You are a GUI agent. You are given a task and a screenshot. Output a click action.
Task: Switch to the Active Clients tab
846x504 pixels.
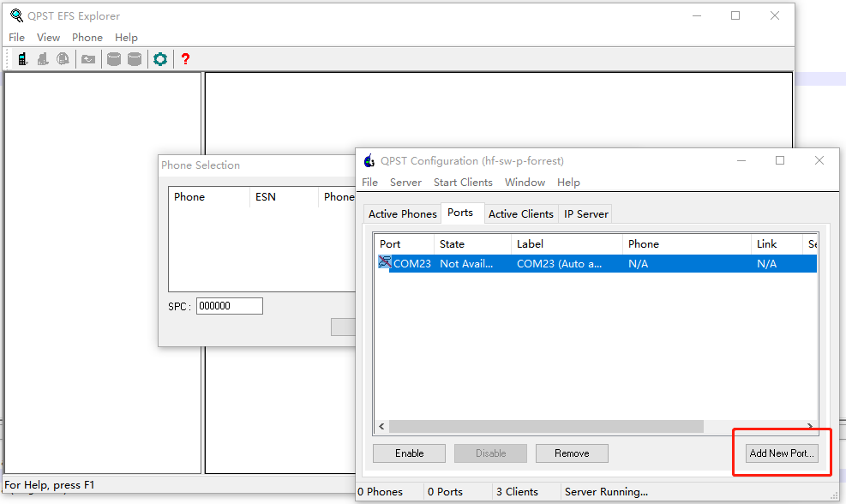(521, 214)
